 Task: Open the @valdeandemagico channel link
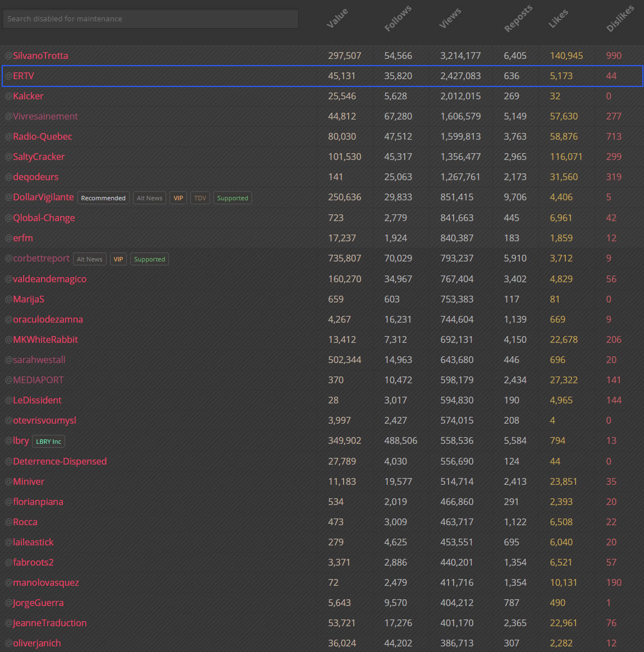(46, 279)
